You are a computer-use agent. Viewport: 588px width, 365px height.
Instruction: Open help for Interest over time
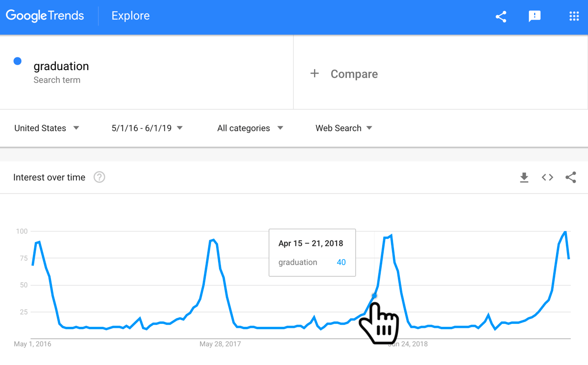point(99,177)
